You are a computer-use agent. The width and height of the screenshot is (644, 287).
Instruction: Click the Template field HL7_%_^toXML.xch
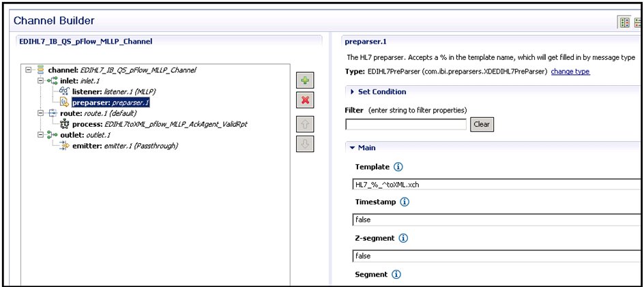(x=496, y=184)
